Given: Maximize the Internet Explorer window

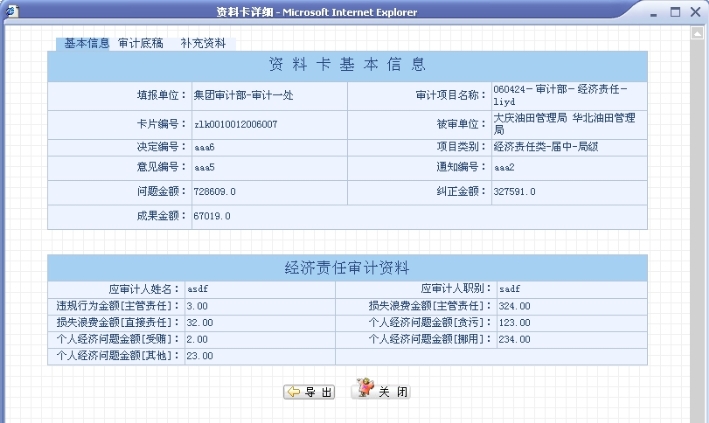Looking at the screenshot, I should [676, 12].
